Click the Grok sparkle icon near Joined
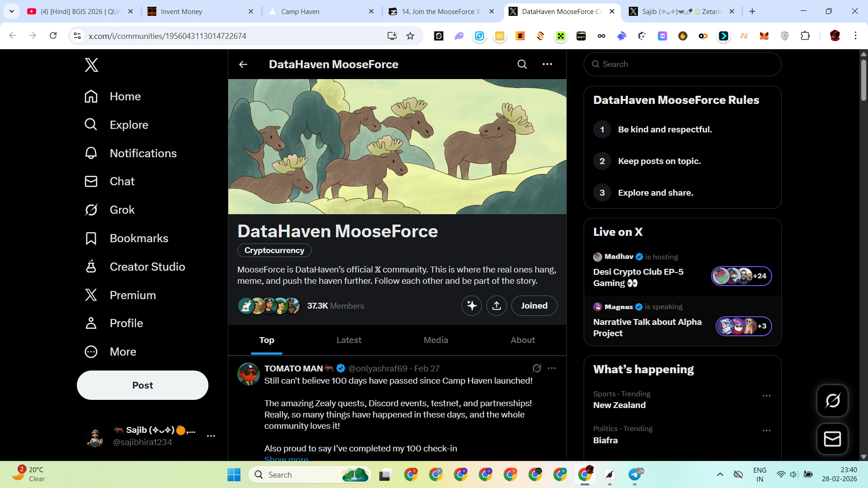868x488 pixels. pyautogui.click(x=472, y=306)
